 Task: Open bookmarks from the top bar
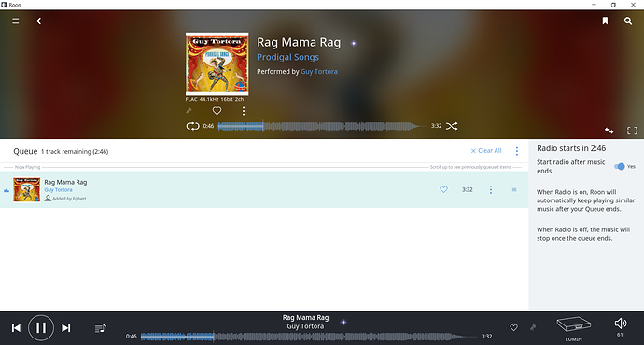[605, 21]
